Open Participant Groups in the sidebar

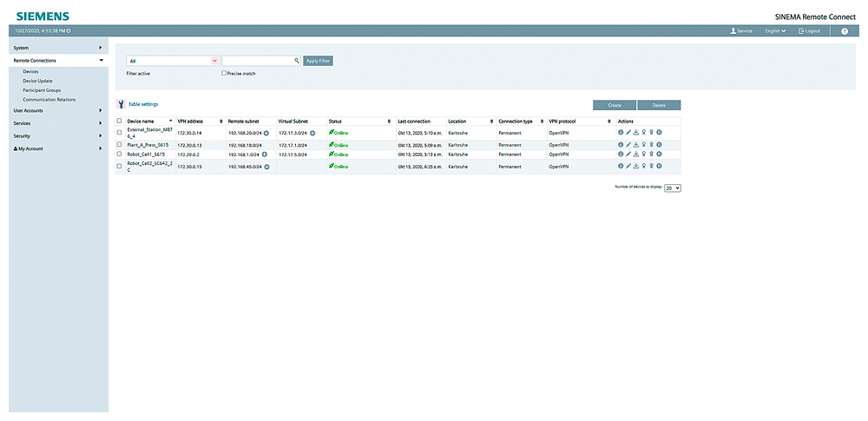point(42,90)
